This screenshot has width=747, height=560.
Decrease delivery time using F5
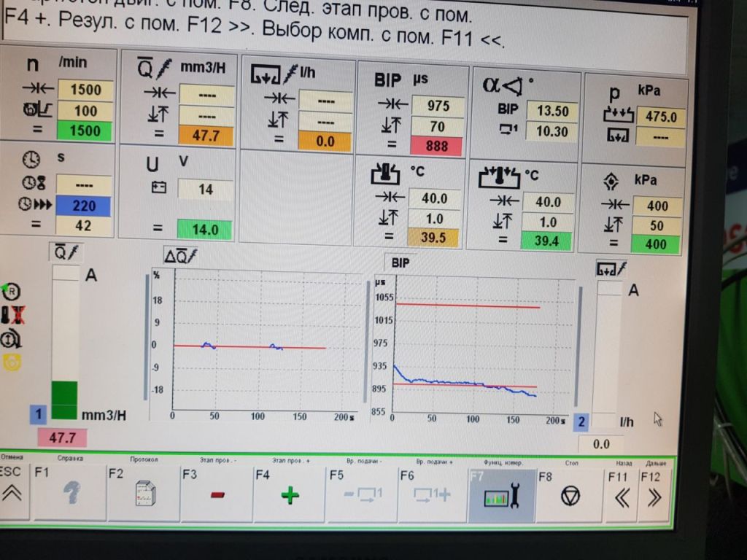[x=362, y=495]
